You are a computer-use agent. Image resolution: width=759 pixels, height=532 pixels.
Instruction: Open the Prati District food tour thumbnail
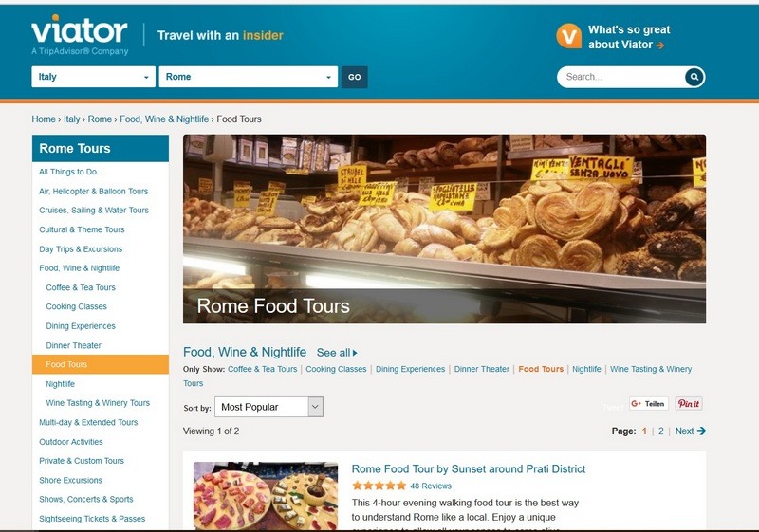click(x=266, y=496)
